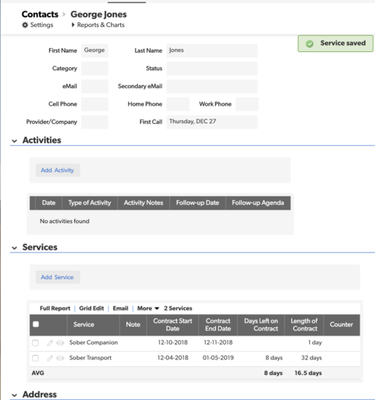The image size is (375, 400).
Task: Collapse the Activities section
Action: point(14,141)
